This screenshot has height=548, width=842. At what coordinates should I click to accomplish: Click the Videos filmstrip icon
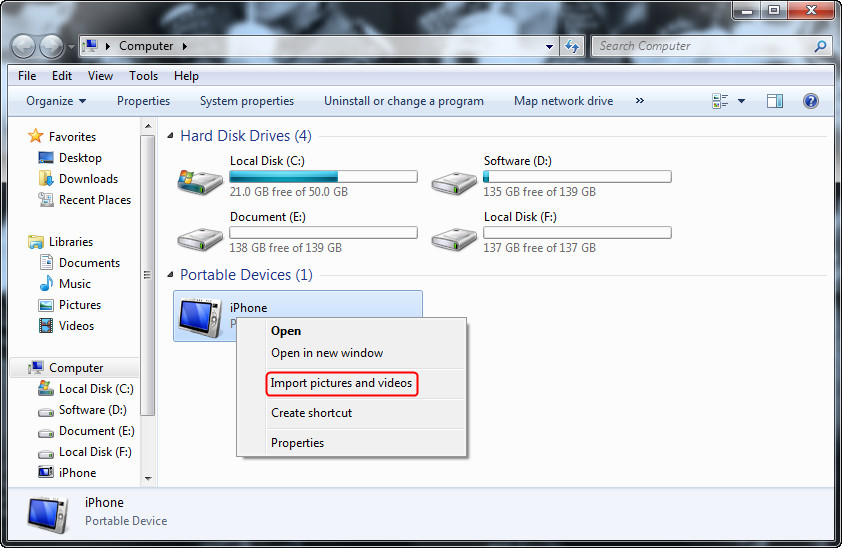tap(46, 326)
